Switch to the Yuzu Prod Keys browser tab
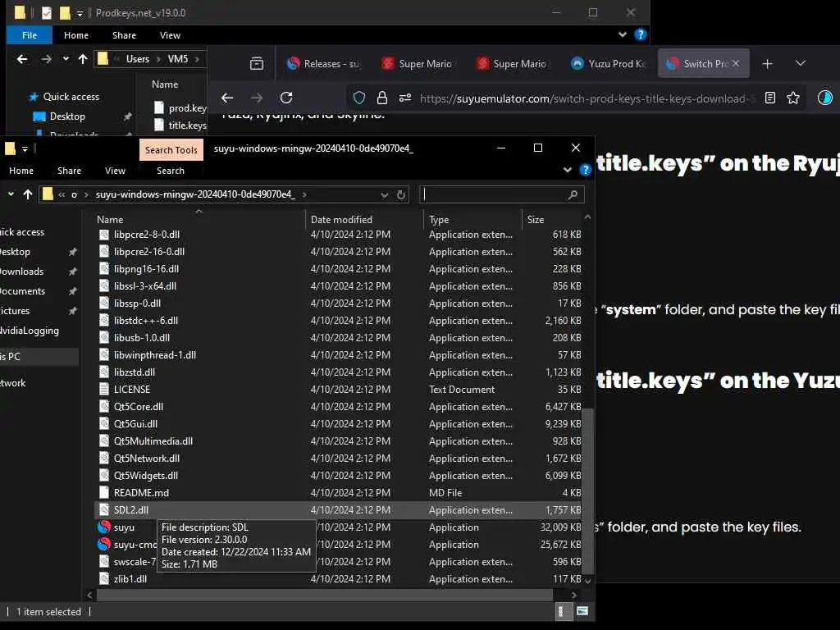Screen dimensions: 840x630 coord(609,63)
